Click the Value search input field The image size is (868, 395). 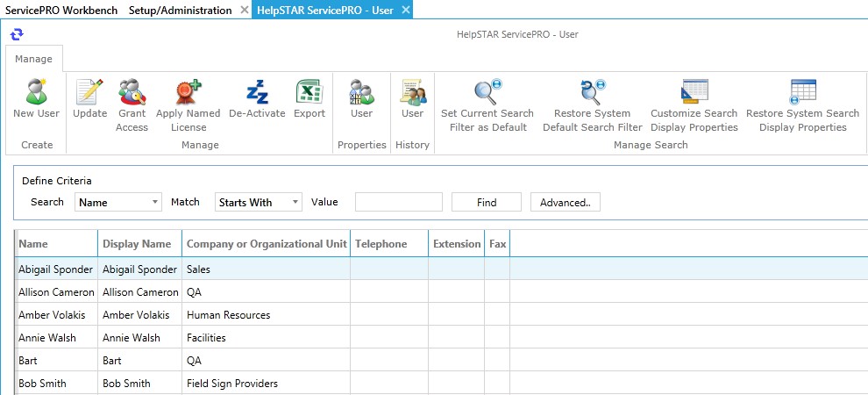pyautogui.click(x=398, y=202)
